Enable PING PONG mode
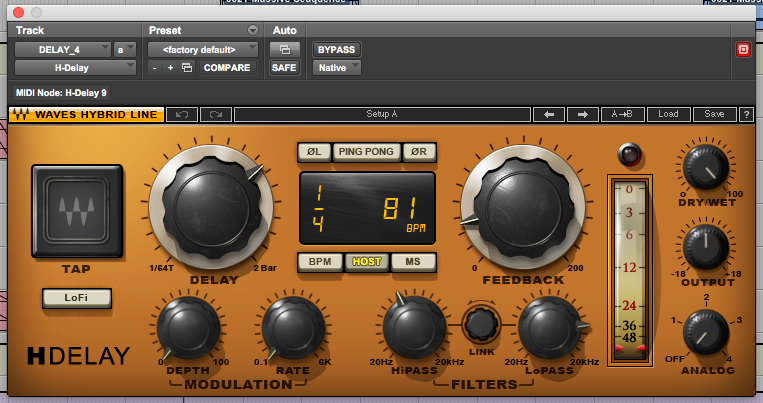Screen dimensions: 763x403 [x=366, y=152]
